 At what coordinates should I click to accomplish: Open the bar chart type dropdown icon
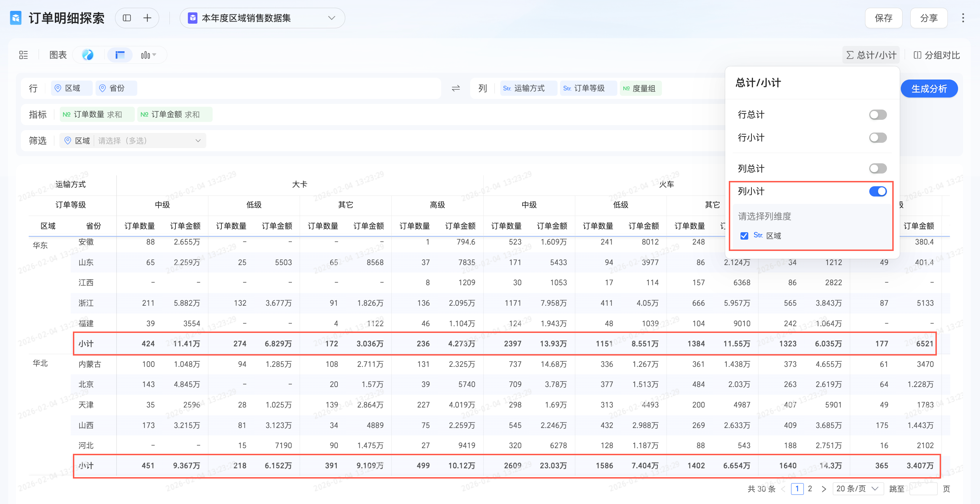click(x=148, y=55)
